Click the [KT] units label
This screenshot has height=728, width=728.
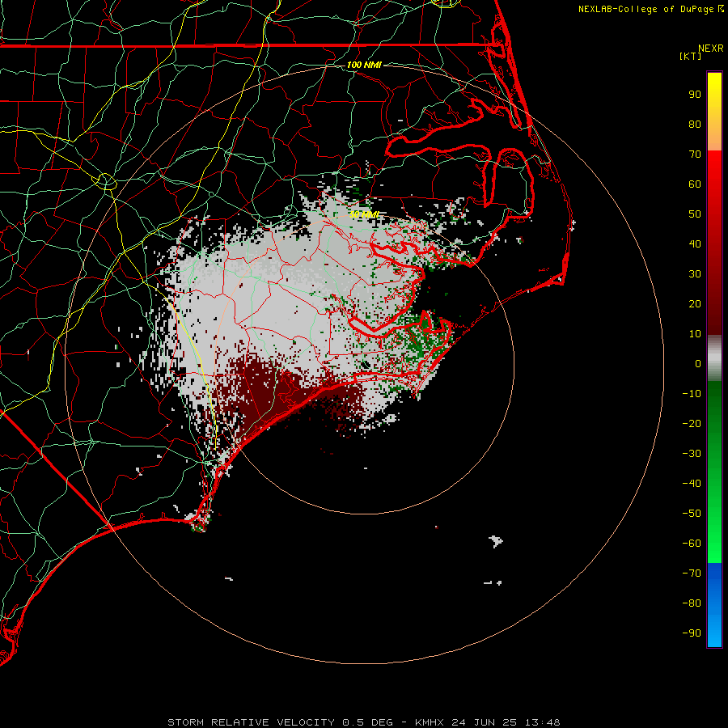690,56
